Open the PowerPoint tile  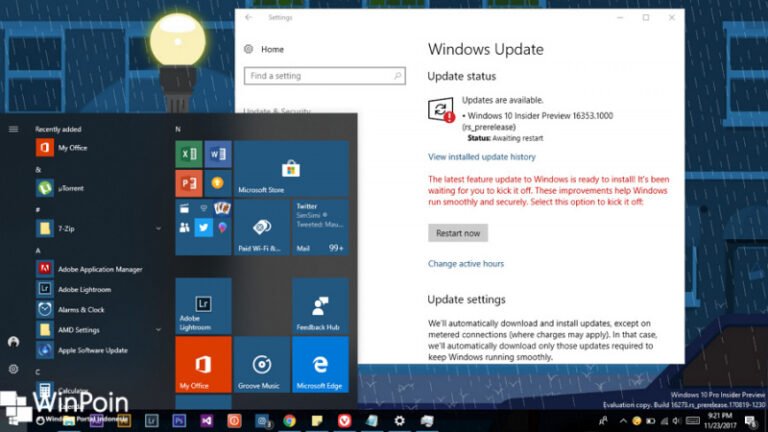(189, 183)
